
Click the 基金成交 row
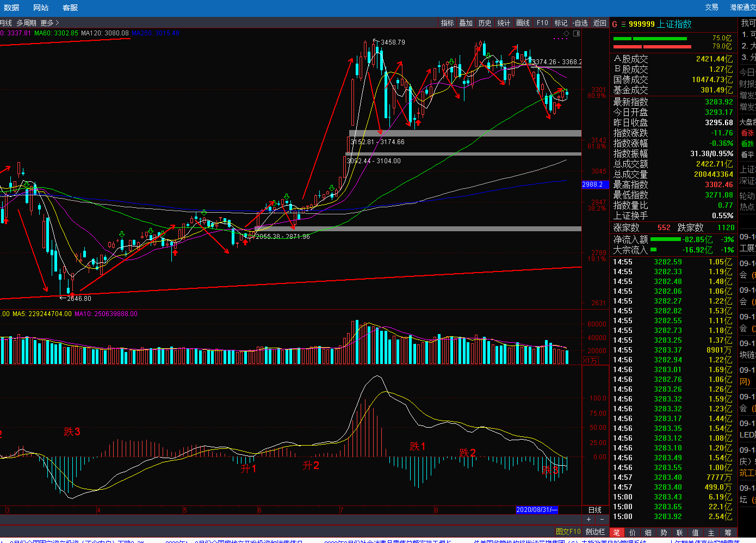[673, 90]
